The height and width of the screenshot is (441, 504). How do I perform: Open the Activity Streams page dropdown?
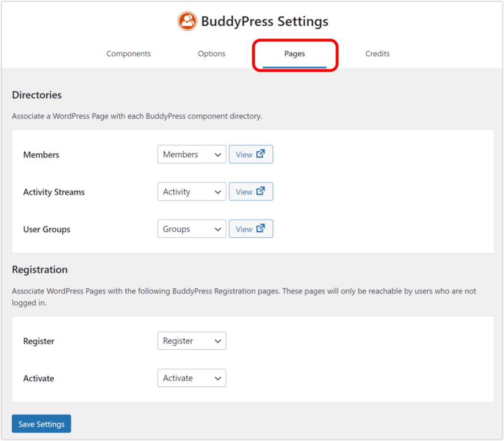click(192, 192)
